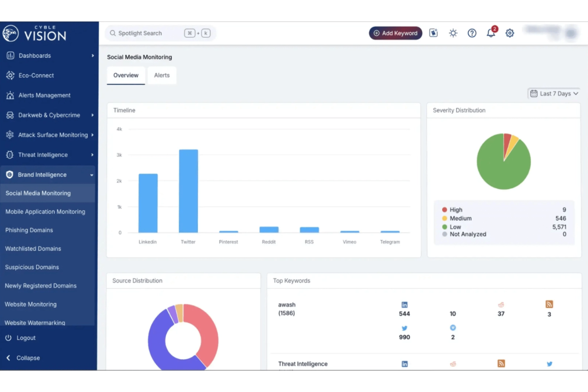Viewport: 588px width, 392px height.
Task: Click the Not Analyzed grey legend dot
Action: (445, 234)
